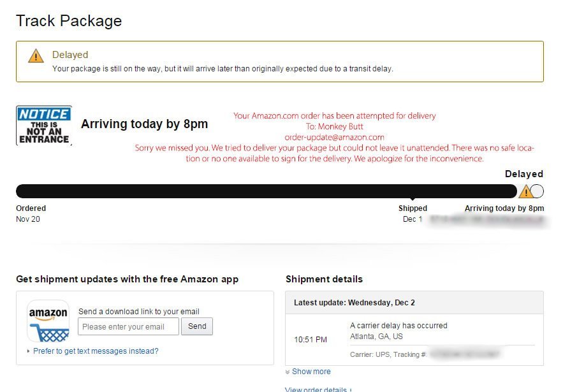Image resolution: width=570 pixels, height=392 pixels.
Task: Click the Send button
Action: pos(197,326)
